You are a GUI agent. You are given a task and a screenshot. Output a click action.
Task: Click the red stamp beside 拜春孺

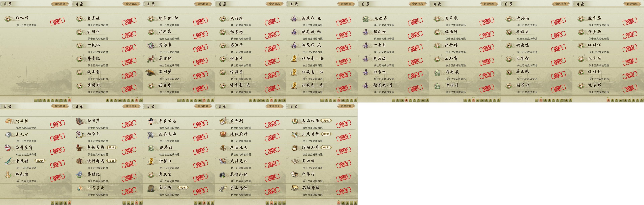pos(57,178)
